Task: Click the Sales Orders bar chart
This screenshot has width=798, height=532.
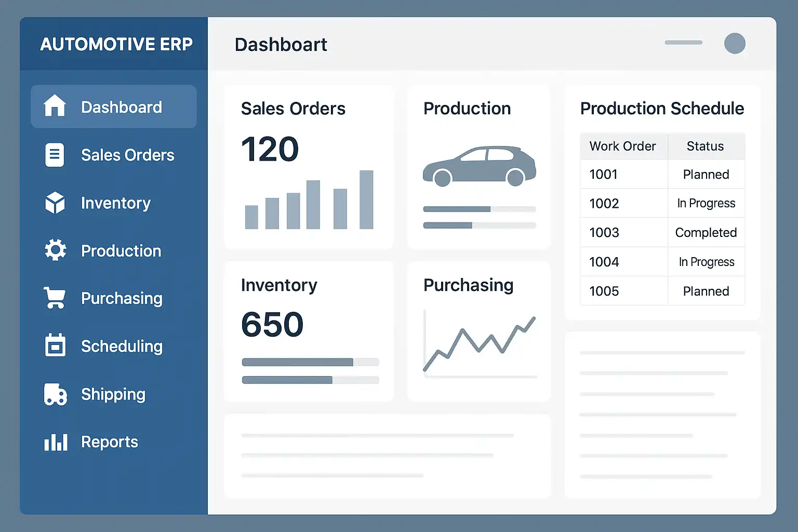Action: 309,201
